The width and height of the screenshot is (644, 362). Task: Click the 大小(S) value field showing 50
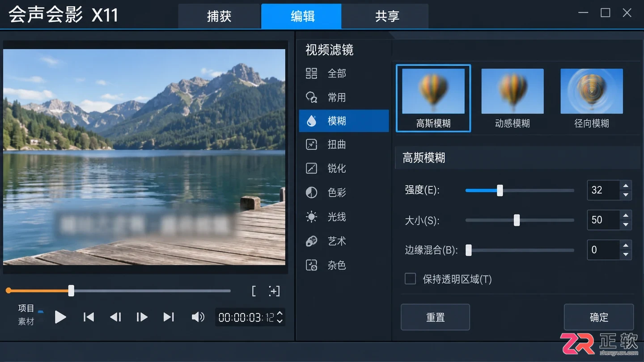pyautogui.click(x=603, y=220)
